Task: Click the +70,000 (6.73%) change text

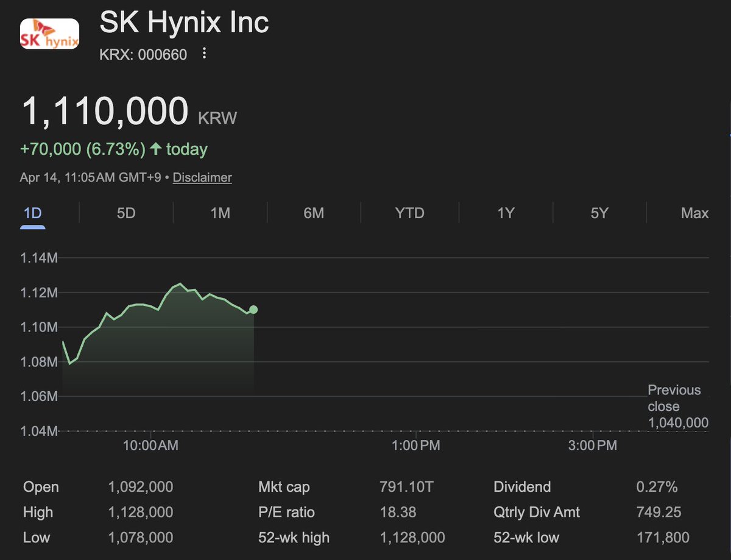Action: (x=83, y=149)
